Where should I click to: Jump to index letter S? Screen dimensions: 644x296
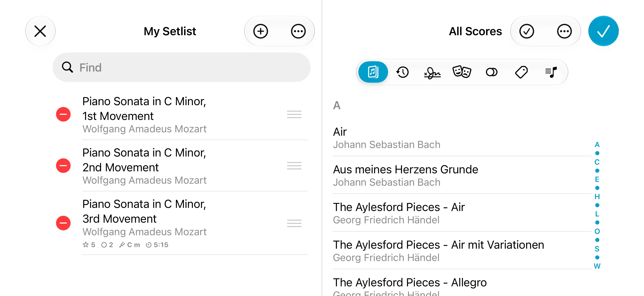pos(597,249)
